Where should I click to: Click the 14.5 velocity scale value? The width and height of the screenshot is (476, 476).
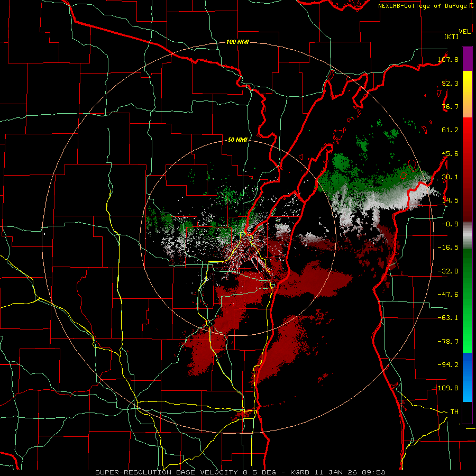(450, 200)
